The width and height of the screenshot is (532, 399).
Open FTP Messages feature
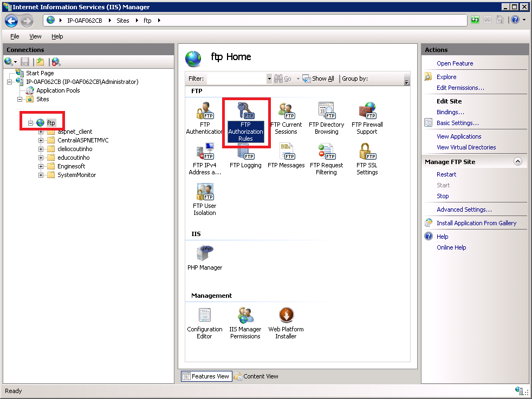286,155
